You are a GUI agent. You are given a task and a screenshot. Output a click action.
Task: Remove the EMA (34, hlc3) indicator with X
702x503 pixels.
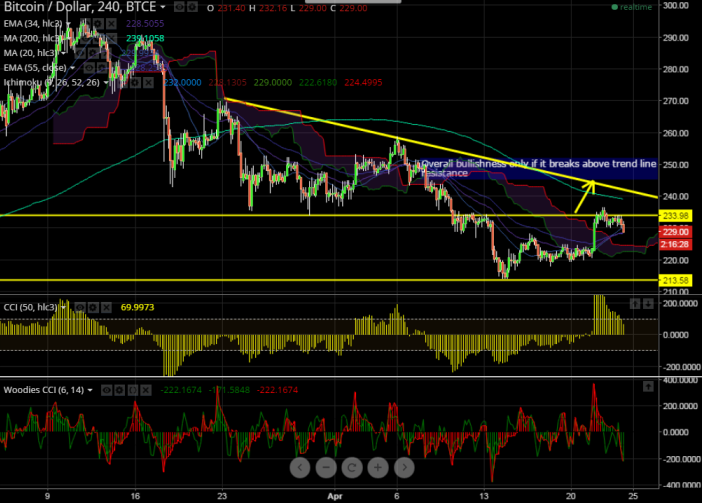pos(111,24)
